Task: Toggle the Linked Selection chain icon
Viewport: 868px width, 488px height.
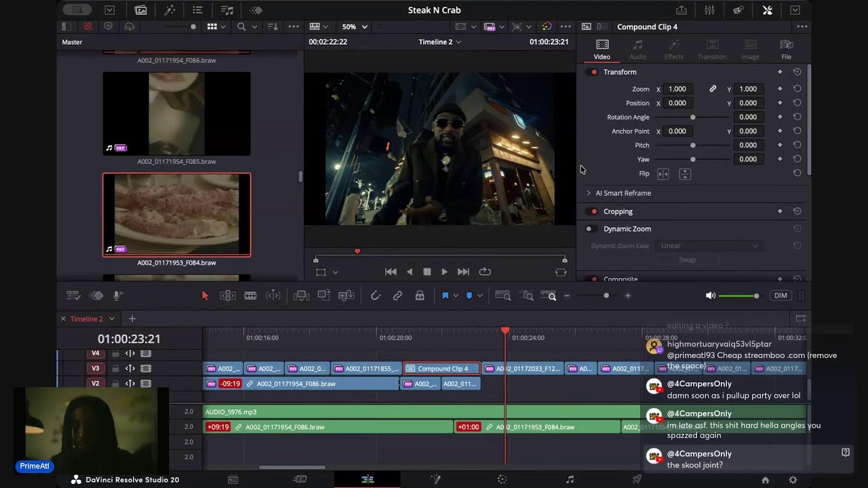Action: coord(397,296)
